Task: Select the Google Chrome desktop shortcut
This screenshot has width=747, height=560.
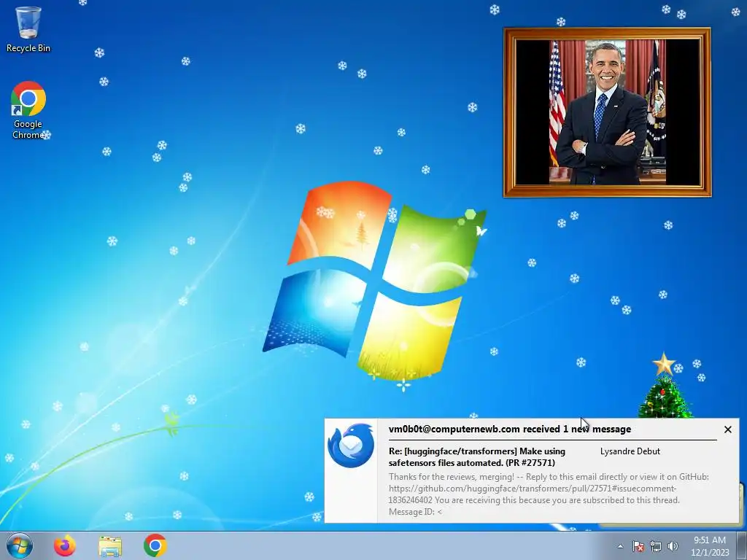Action: (x=28, y=111)
